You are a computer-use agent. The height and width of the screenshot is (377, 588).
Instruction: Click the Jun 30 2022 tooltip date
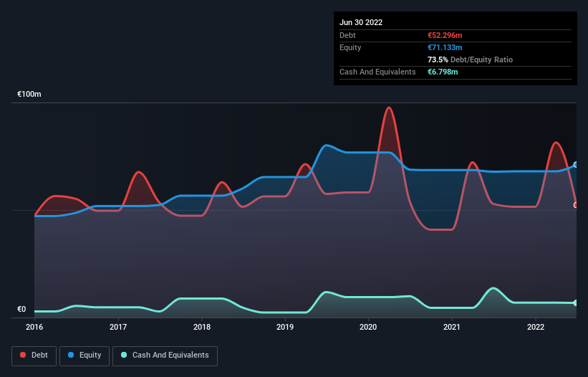361,22
